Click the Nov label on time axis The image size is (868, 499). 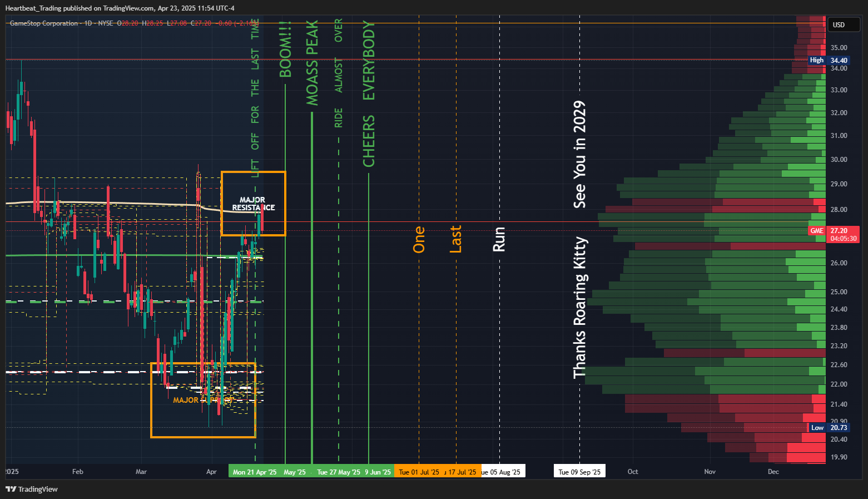710,472
